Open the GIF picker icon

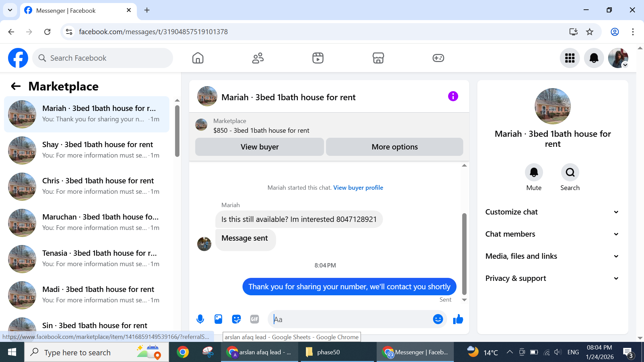[x=255, y=319]
